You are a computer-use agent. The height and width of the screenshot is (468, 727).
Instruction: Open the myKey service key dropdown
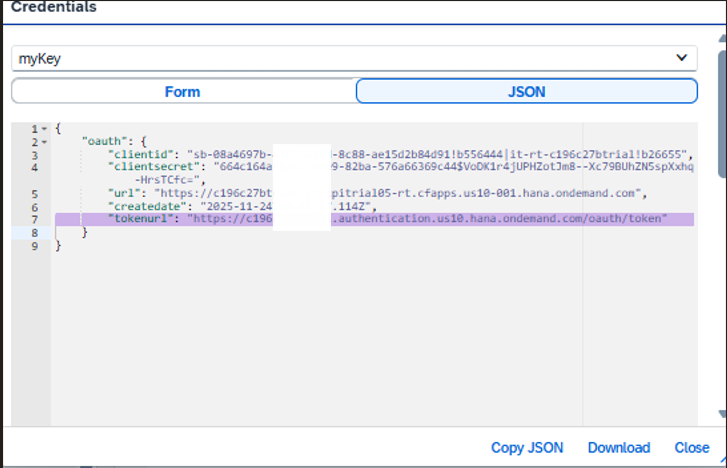tap(354, 58)
